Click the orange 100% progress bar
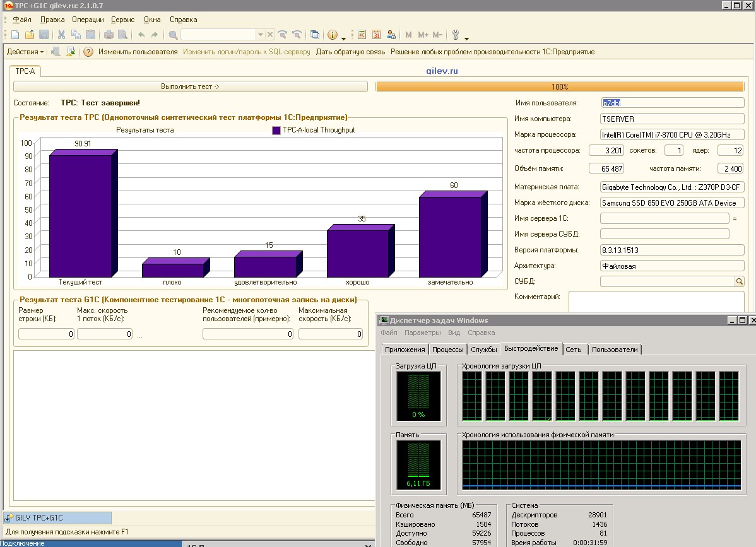This screenshot has width=756, height=547. click(559, 86)
